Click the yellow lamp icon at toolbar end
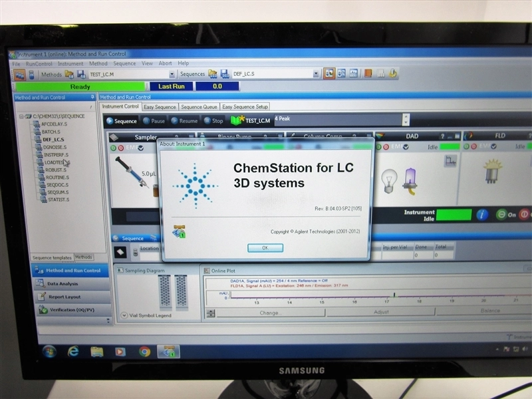The image size is (532, 399). point(393,73)
